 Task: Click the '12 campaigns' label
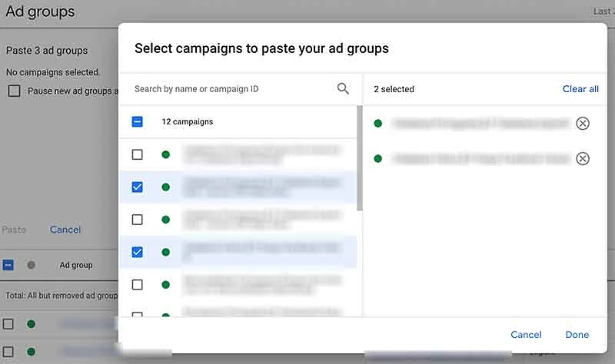[188, 122]
